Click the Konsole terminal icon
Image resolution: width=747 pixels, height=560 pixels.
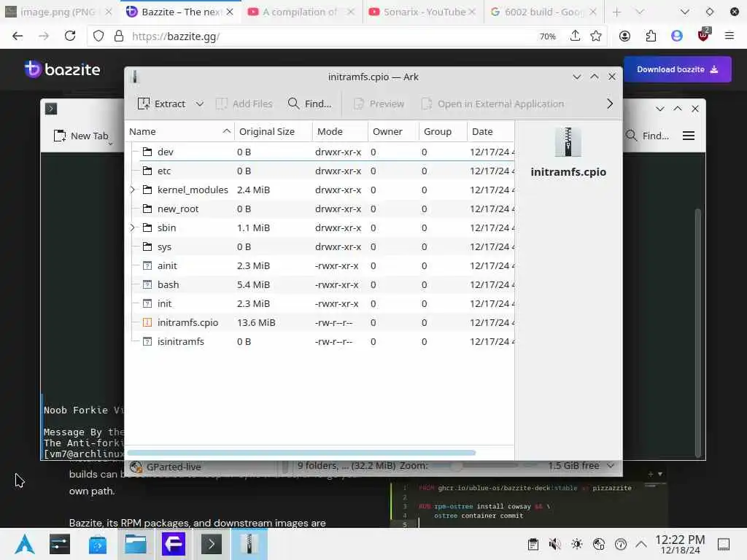click(51, 109)
